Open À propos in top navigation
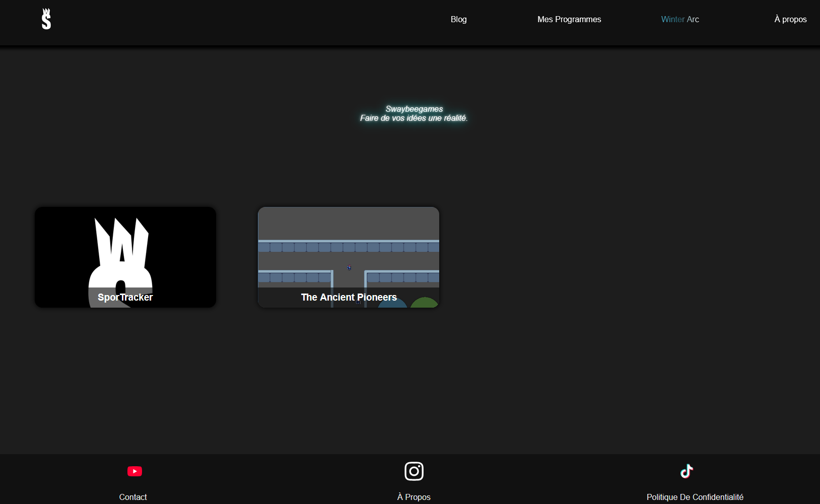The height and width of the screenshot is (504, 820). [x=790, y=19]
